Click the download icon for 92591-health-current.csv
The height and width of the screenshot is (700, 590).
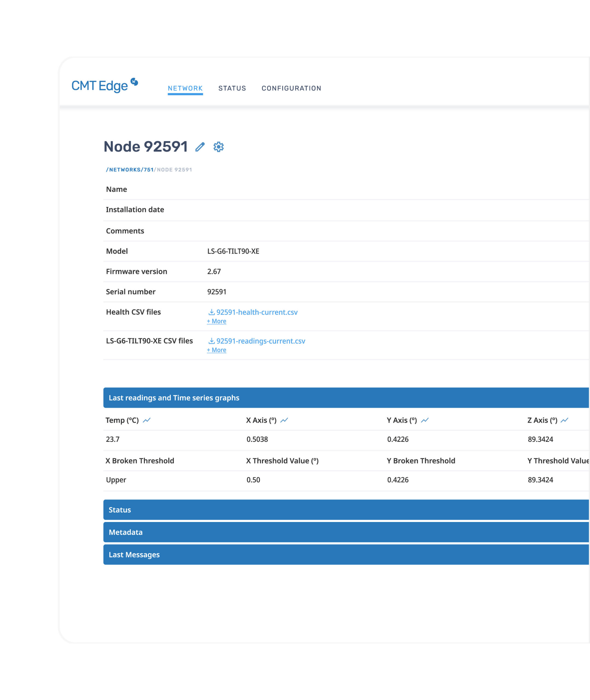pyautogui.click(x=211, y=312)
